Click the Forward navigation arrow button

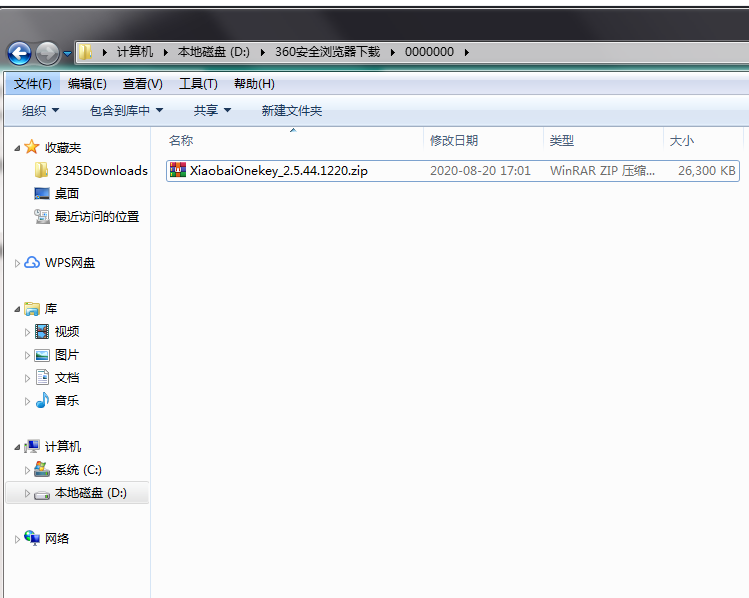[x=47, y=53]
